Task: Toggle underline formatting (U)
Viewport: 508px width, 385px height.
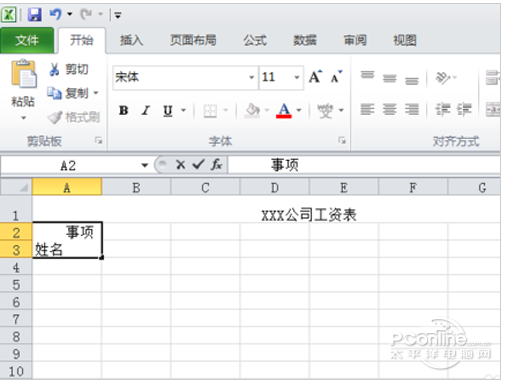Action: click(x=168, y=110)
